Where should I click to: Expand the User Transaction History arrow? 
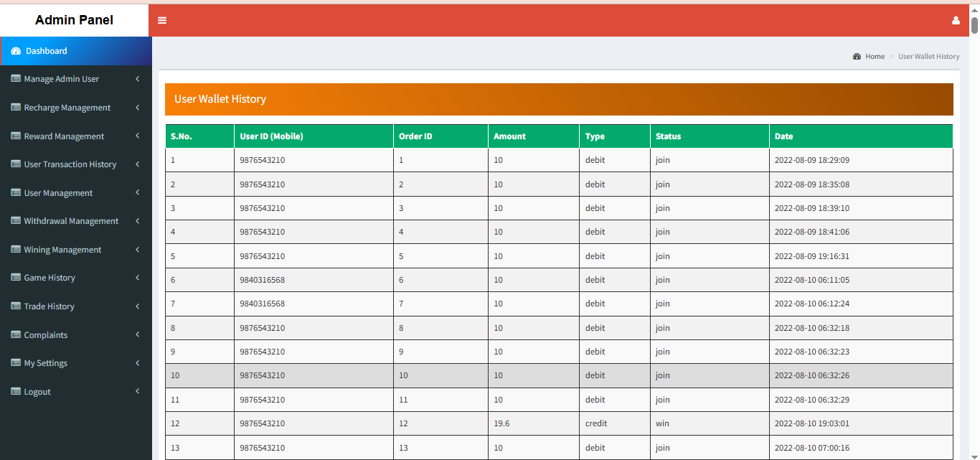click(137, 164)
